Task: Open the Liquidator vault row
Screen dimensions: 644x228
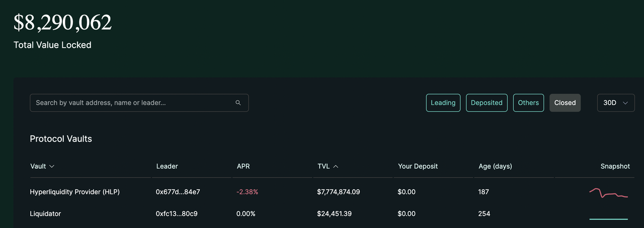Action: 45,214
